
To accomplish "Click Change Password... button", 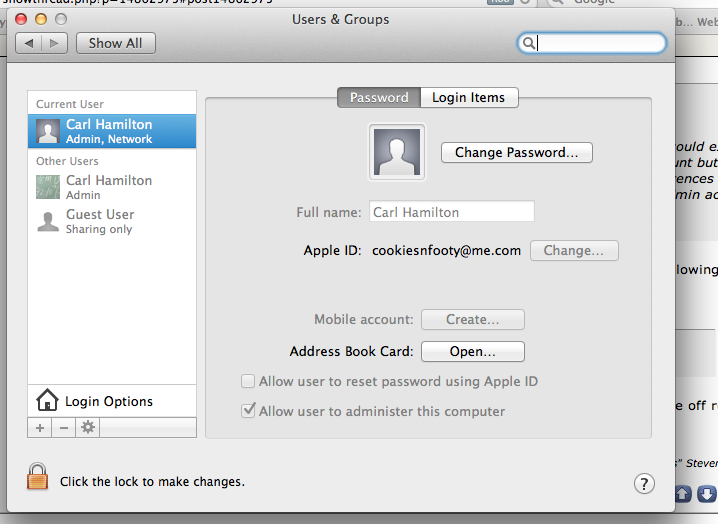I will (517, 152).
